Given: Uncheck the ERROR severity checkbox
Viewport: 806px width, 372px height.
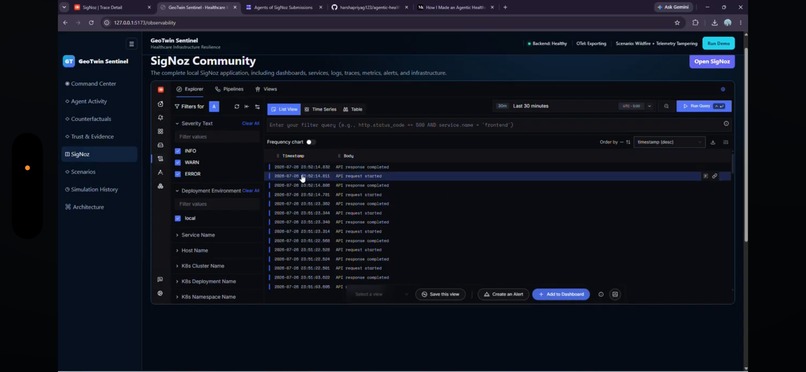Looking at the screenshot, I should click(178, 174).
